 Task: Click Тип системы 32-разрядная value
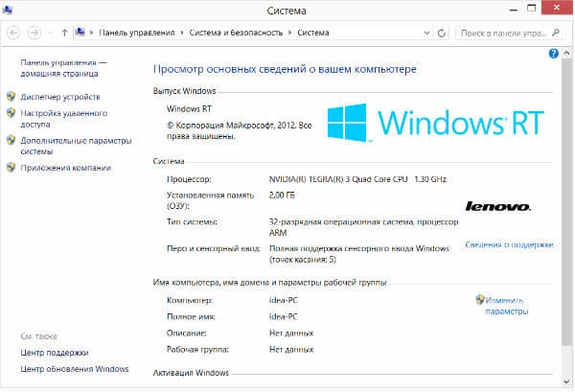[x=364, y=227]
